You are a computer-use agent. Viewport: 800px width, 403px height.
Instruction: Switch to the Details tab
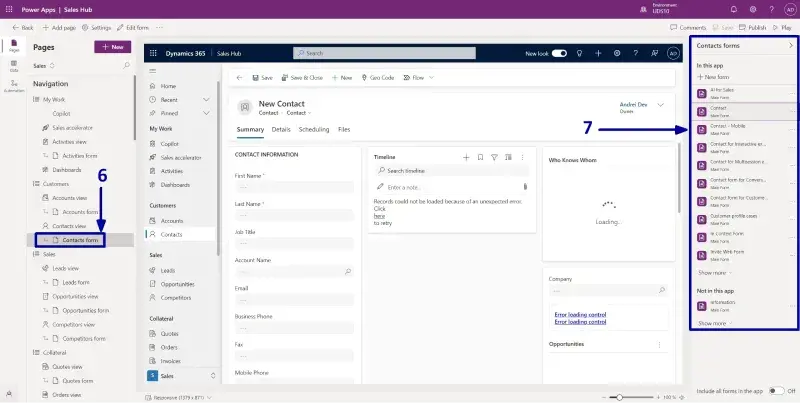coord(281,130)
